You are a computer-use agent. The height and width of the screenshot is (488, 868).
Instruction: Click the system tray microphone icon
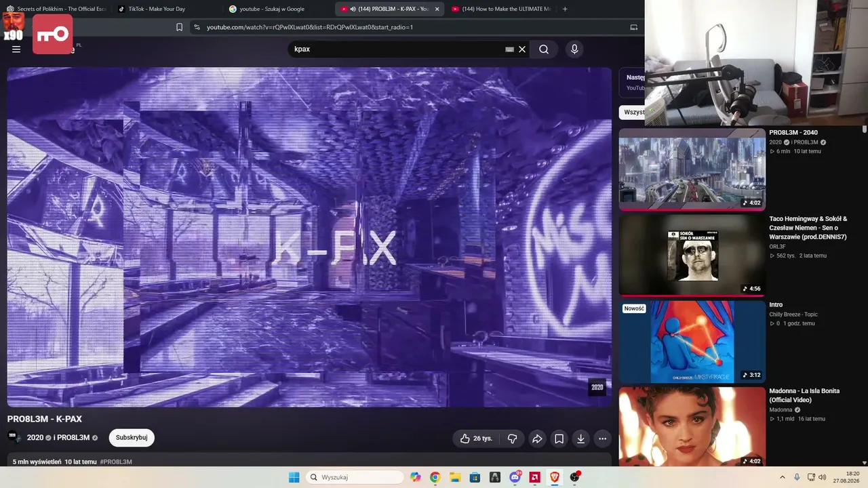(x=797, y=477)
